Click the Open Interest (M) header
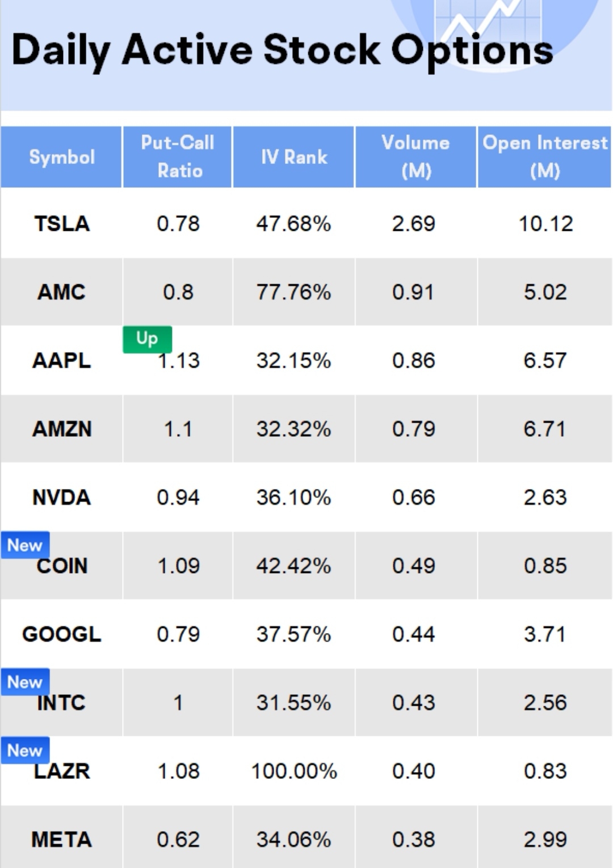The image size is (613, 868). [544, 157]
